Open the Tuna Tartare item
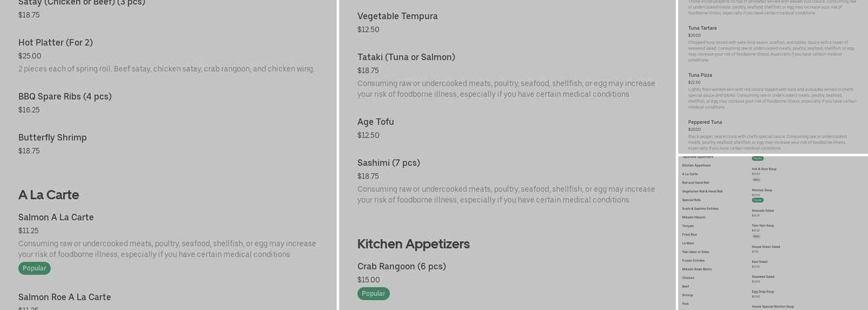 (702, 29)
